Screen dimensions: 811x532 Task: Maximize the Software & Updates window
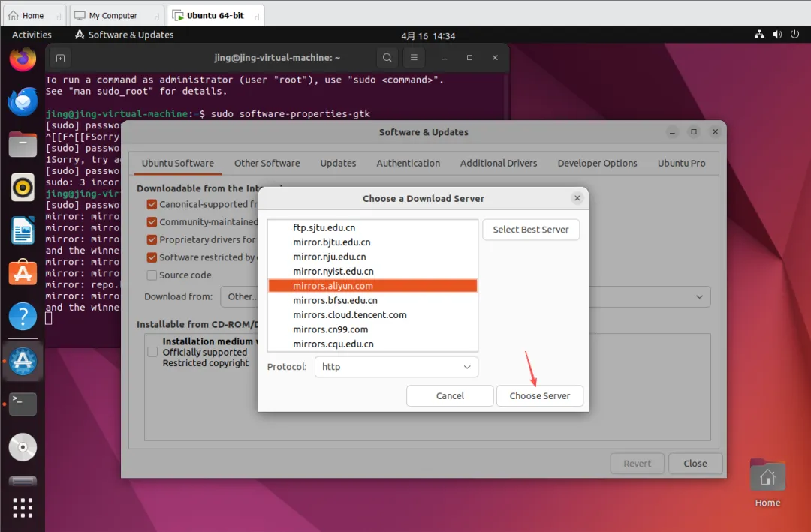(x=694, y=132)
